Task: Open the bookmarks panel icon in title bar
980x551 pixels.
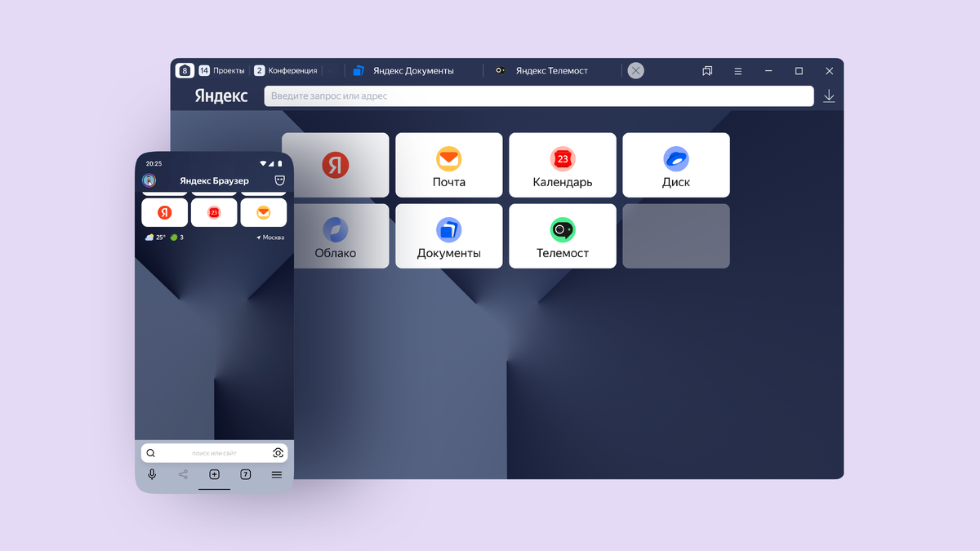Action: [x=707, y=71]
